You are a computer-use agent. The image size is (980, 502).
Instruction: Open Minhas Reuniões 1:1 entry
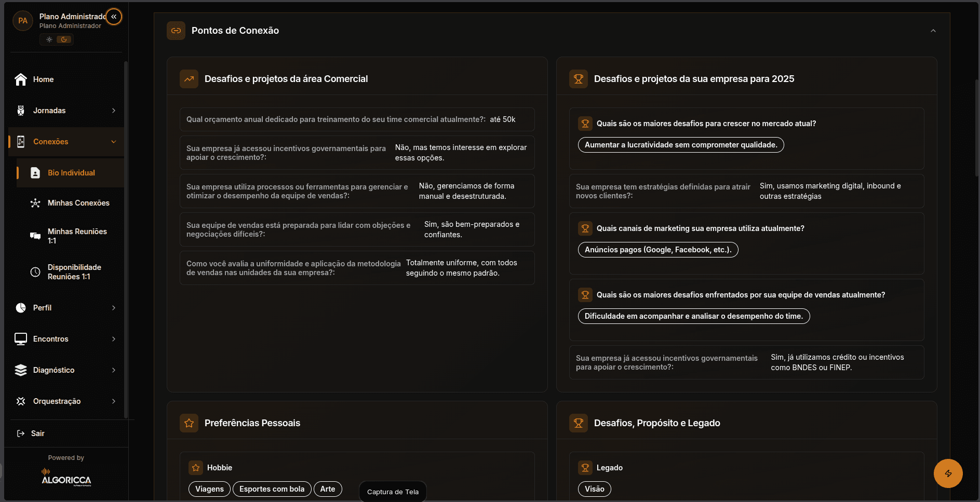point(70,236)
